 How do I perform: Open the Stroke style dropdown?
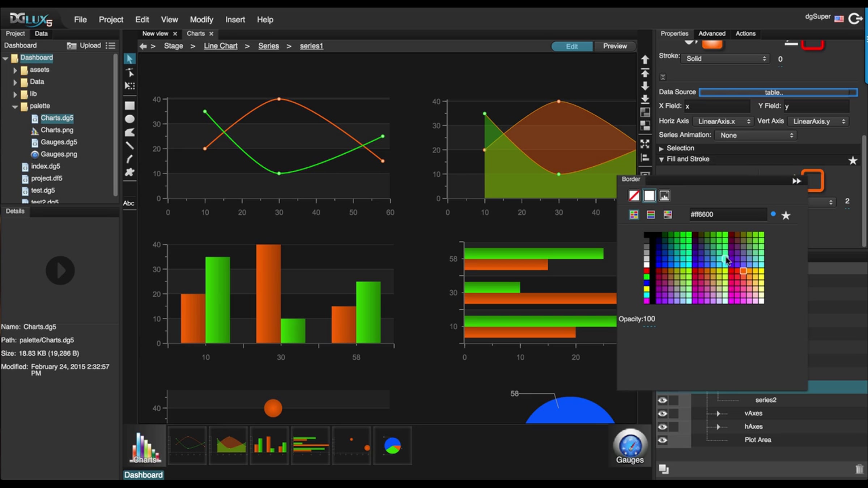coord(726,59)
